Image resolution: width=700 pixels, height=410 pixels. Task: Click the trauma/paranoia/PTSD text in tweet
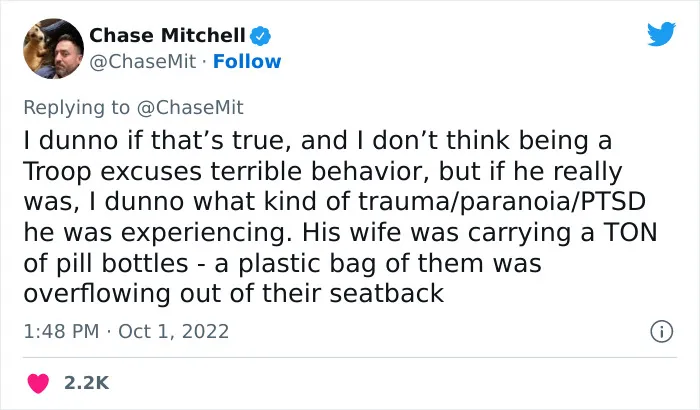pos(502,202)
